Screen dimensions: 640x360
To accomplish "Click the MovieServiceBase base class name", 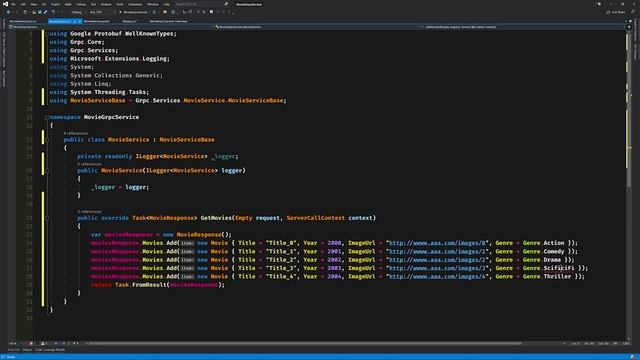I will coord(187,140).
